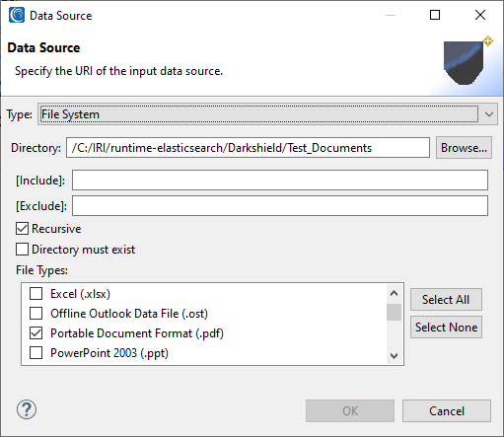504x437 pixels.
Task: Click the Select All button
Action: (446, 300)
